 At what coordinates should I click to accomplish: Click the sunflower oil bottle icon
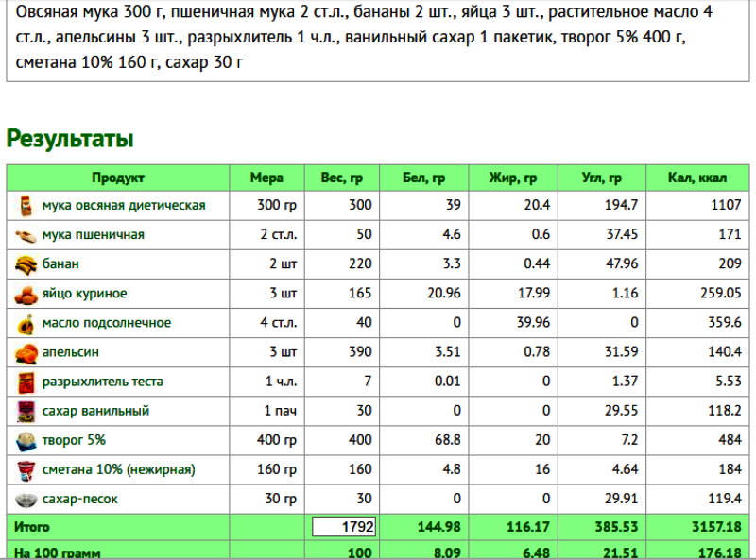pos(26,324)
